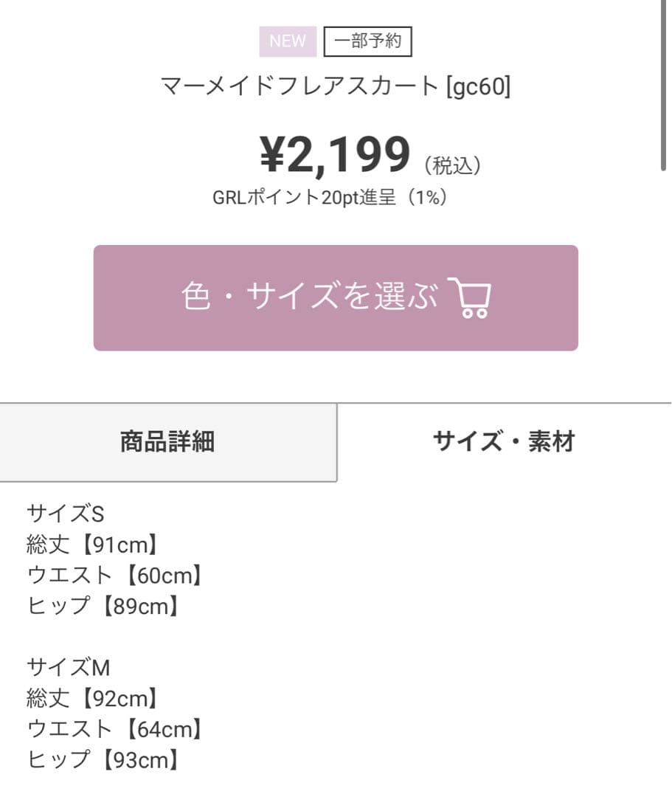Image resolution: width=672 pixels, height=797 pixels.
Task: Click the ウエスト【60cm】 measurement
Action: pos(115,575)
